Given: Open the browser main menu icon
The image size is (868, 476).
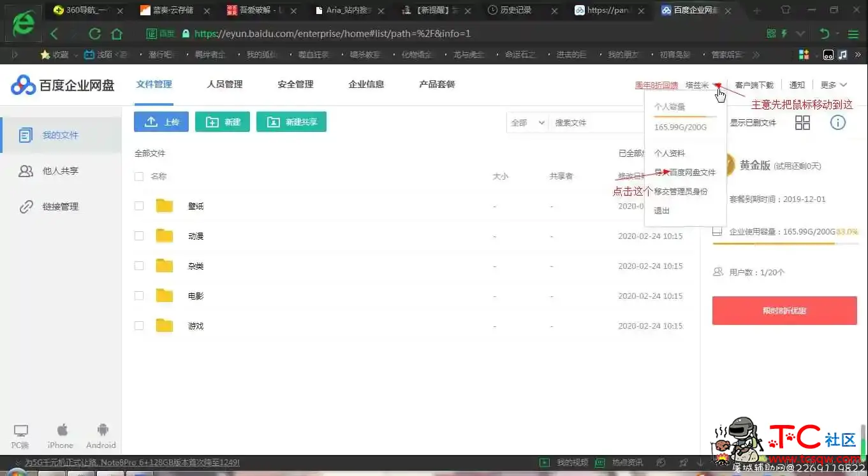Looking at the screenshot, I should [853, 34].
